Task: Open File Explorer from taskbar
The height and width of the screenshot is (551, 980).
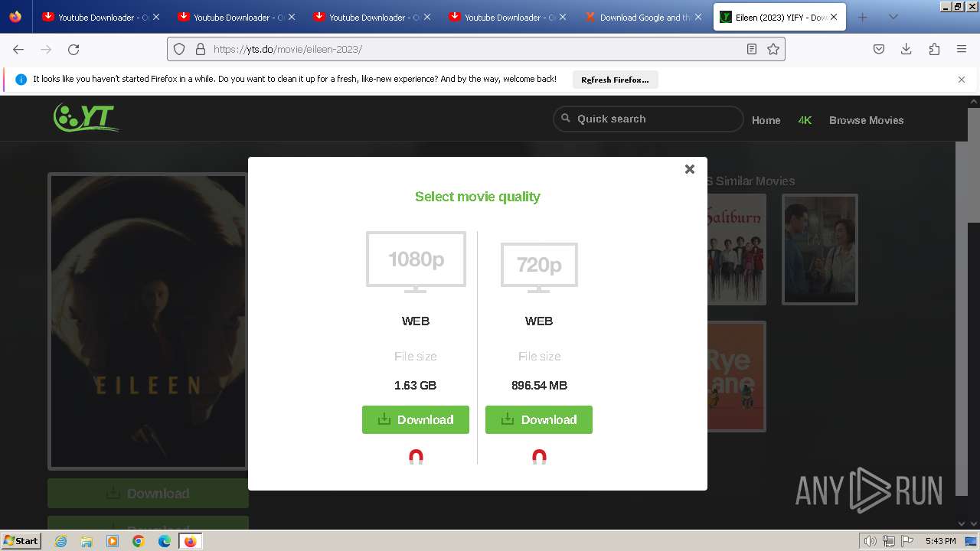Action: pyautogui.click(x=87, y=541)
